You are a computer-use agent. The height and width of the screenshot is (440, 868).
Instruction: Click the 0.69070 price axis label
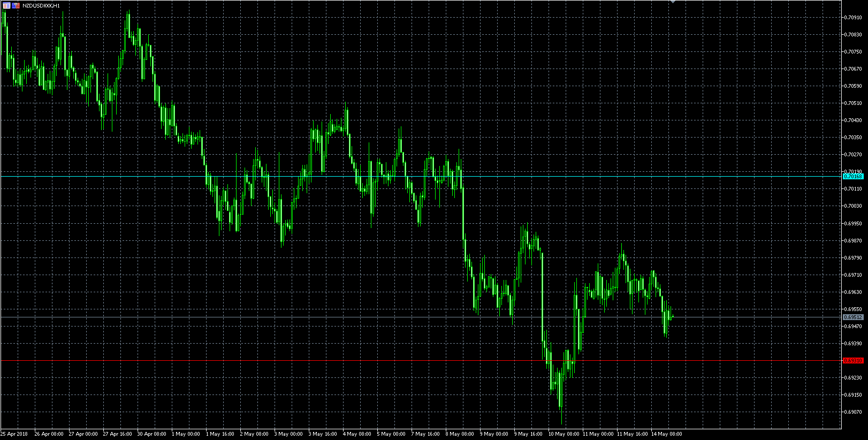click(x=853, y=412)
